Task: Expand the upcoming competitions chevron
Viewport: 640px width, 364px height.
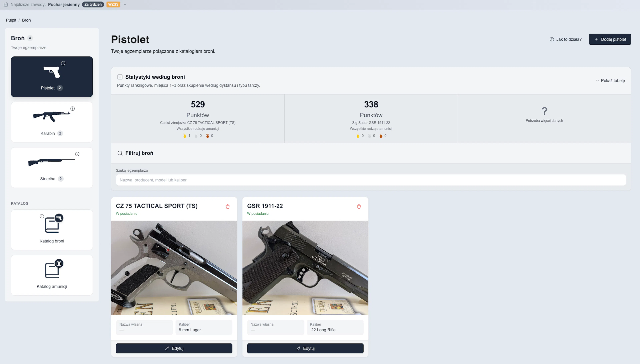Action: (125, 4)
